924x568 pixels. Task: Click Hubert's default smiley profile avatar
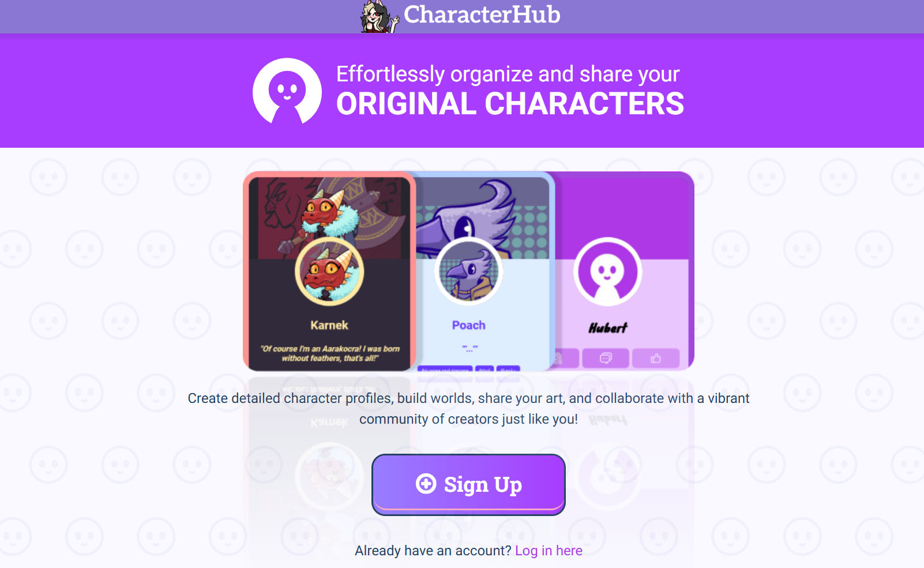[607, 271]
